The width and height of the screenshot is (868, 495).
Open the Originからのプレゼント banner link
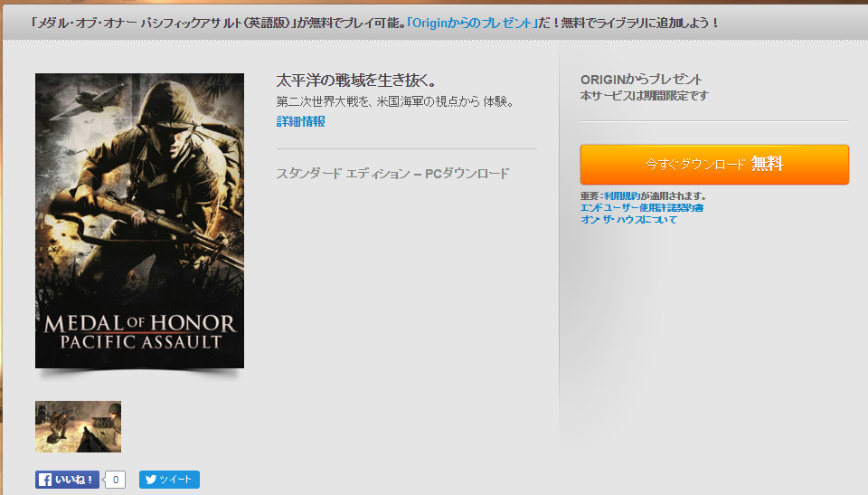472,23
